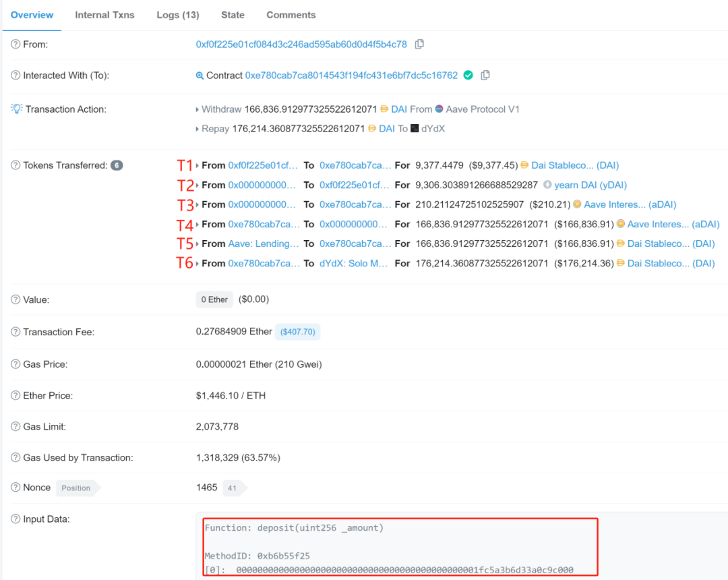Click the contract magnifier icon
This screenshot has width=728, height=580.
pos(200,76)
